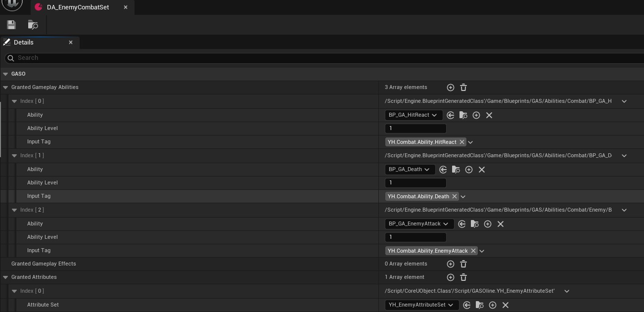The image size is (644, 312).
Task: Select the '3 Array elements' text
Action: tap(406, 87)
